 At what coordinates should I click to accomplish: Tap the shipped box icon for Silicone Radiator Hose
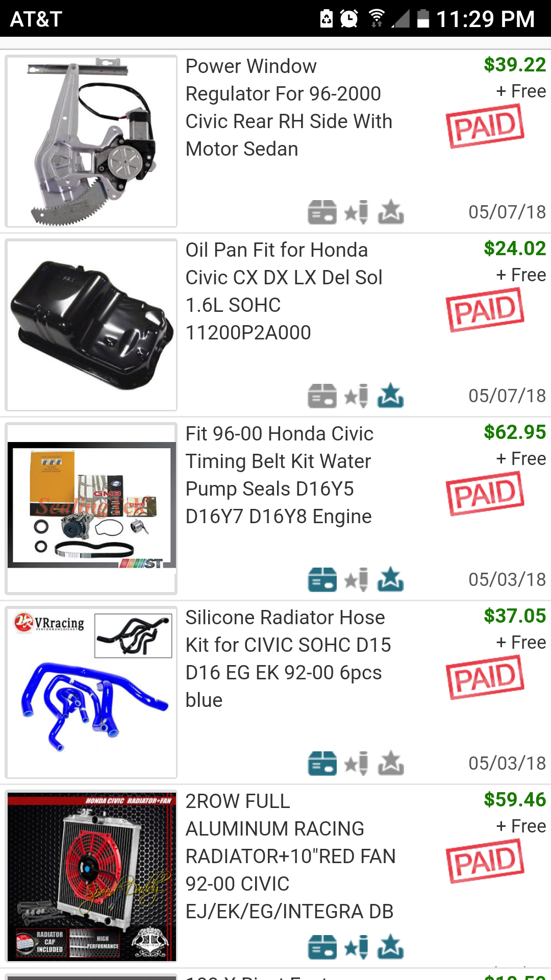pos(322,763)
